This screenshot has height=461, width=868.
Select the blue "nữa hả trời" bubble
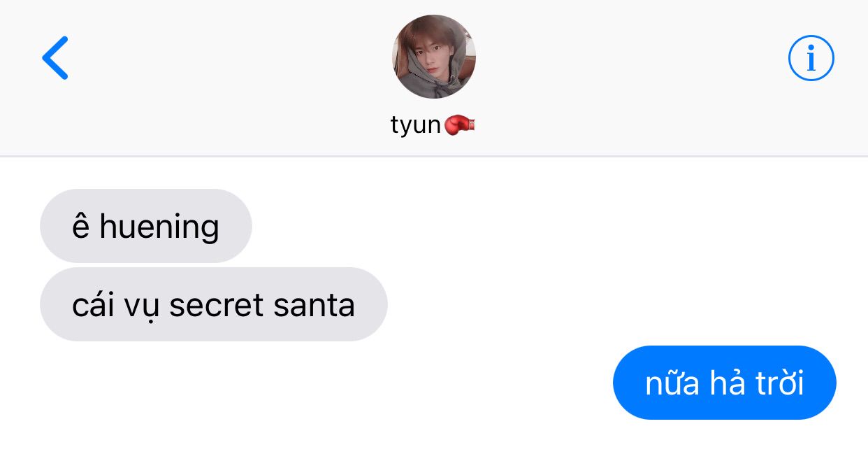point(724,383)
